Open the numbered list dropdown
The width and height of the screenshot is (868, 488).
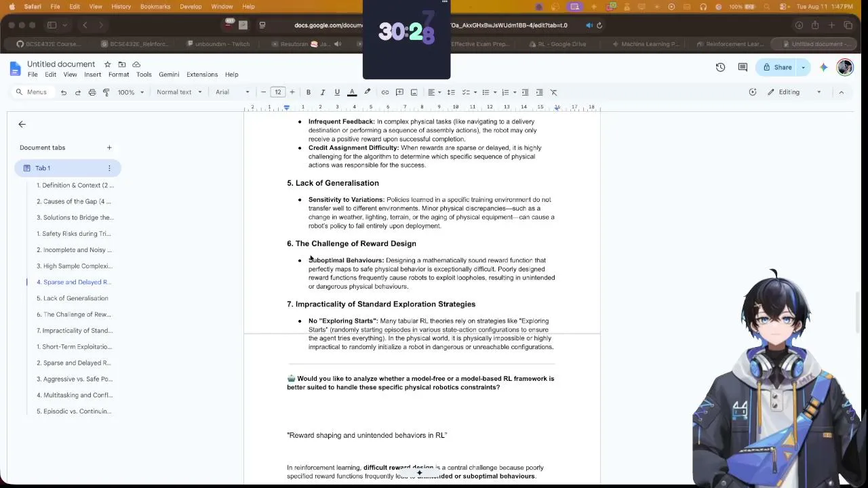pos(508,92)
